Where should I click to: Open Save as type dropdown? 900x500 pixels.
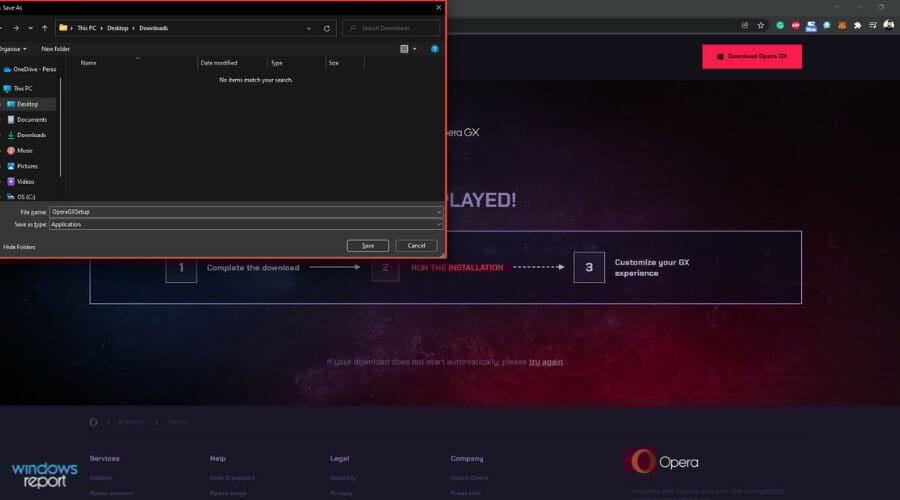tap(246, 224)
